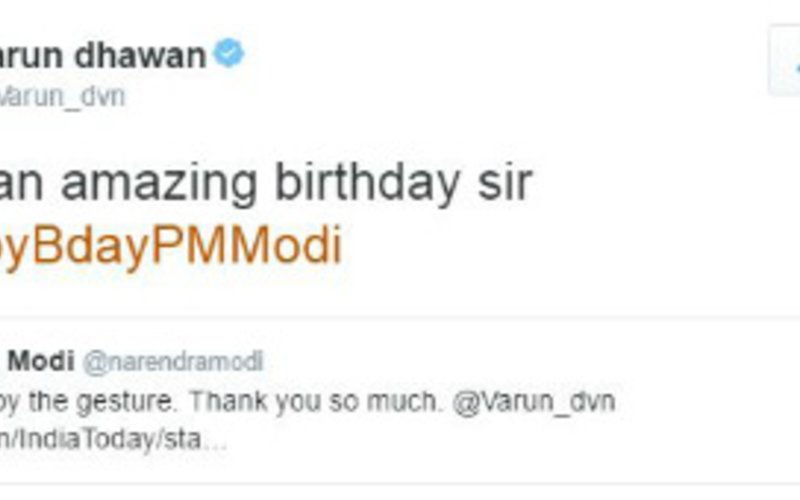The image size is (800, 500).
Task: Click the blue verified badge
Action: (229, 53)
